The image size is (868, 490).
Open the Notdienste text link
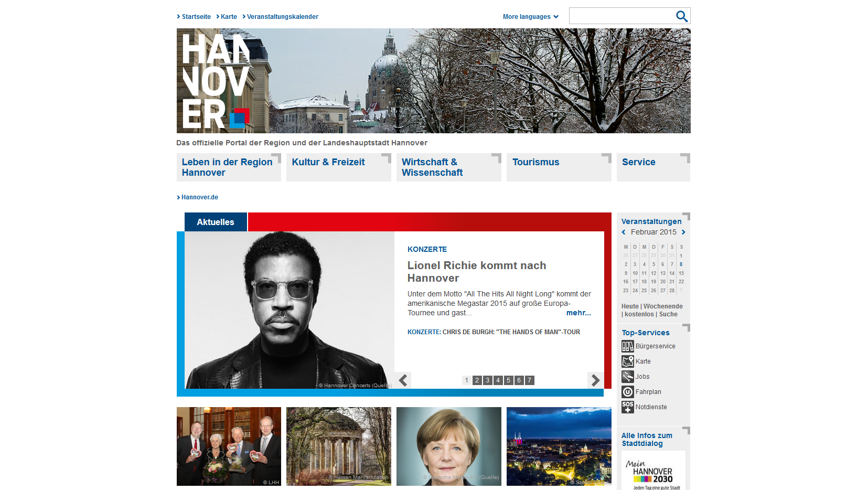(651, 407)
